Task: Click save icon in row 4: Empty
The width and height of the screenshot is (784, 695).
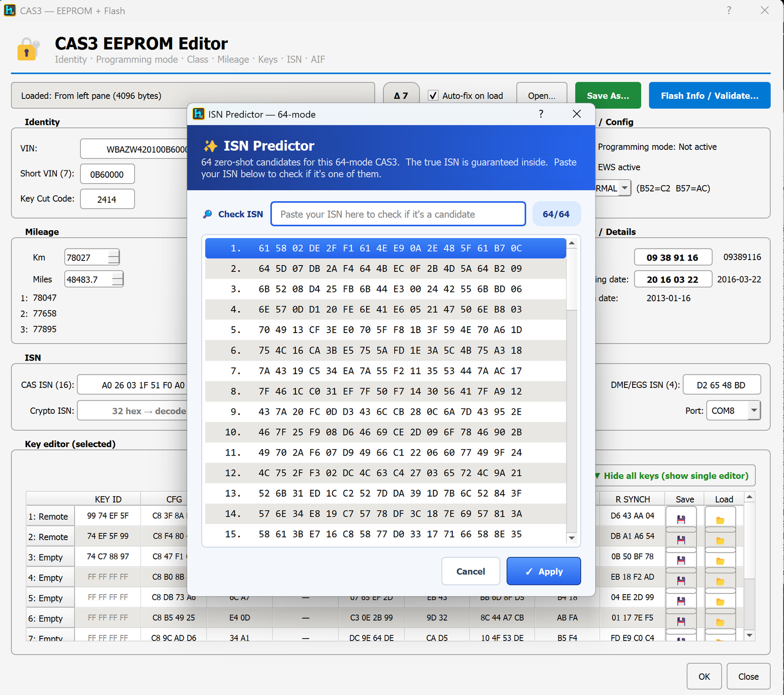Action: point(681,580)
